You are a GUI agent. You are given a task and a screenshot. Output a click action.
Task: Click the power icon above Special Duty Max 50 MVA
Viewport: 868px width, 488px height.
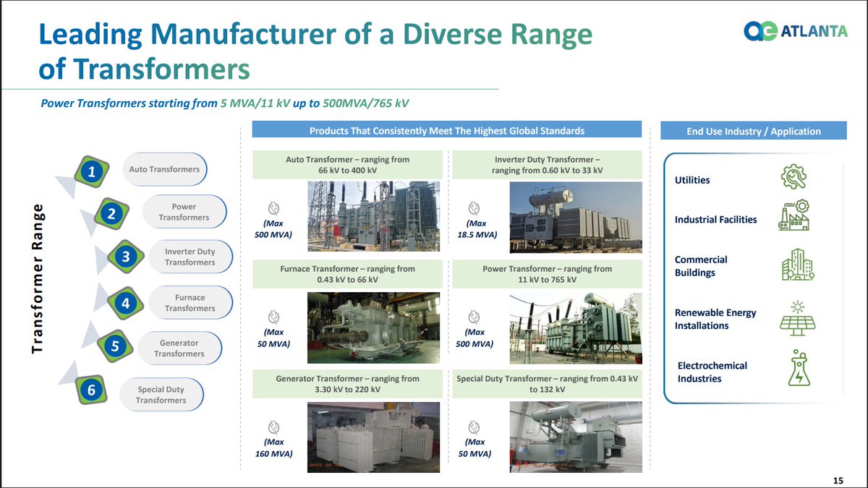(475, 427)
